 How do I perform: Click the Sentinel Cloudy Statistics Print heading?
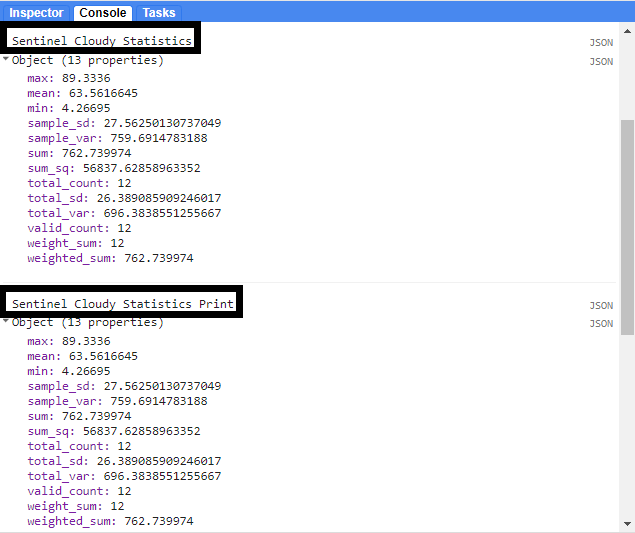click(x=122, y=303)
